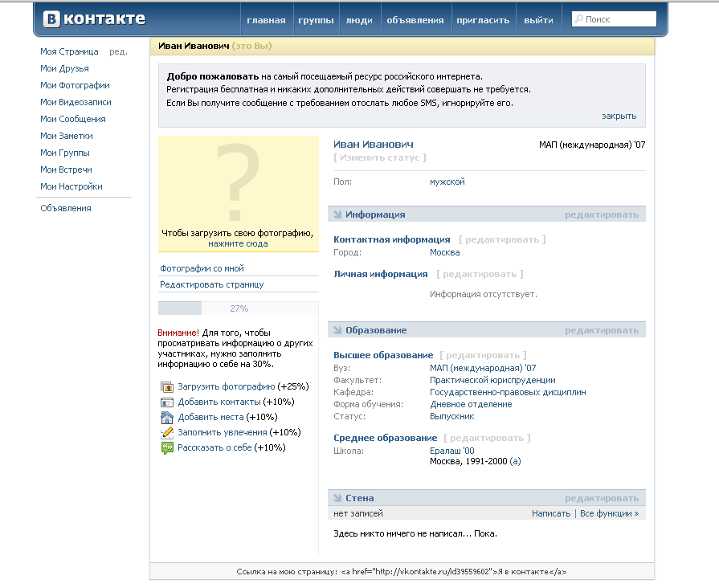
Task: Collapse the Информация section arrow
Action: [338, 214]
